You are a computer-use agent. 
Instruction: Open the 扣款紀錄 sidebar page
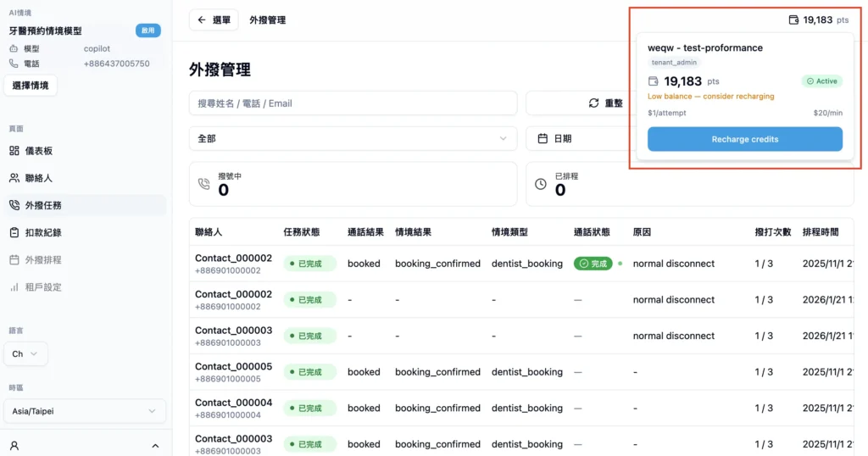(85, 232)
